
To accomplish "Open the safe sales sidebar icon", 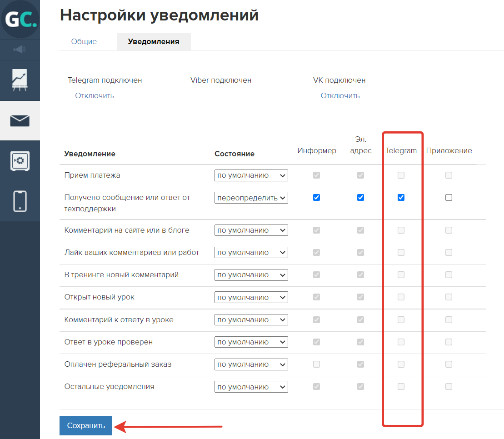I will tap(20, 161).
